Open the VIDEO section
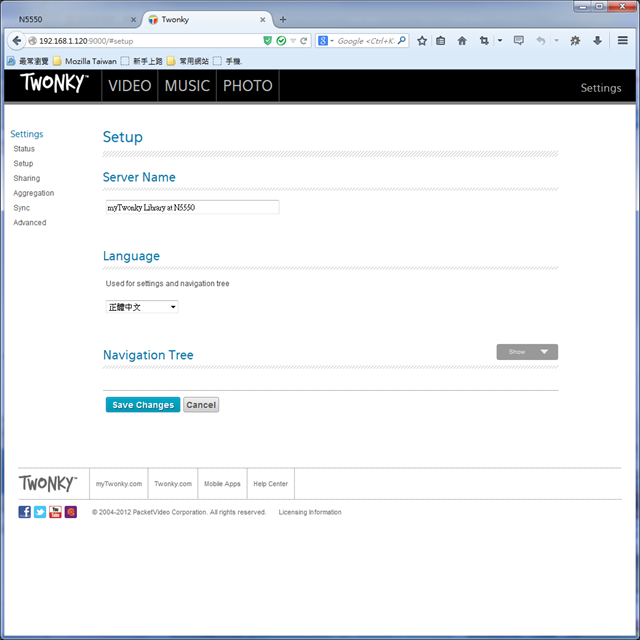 tap(129, 86)
